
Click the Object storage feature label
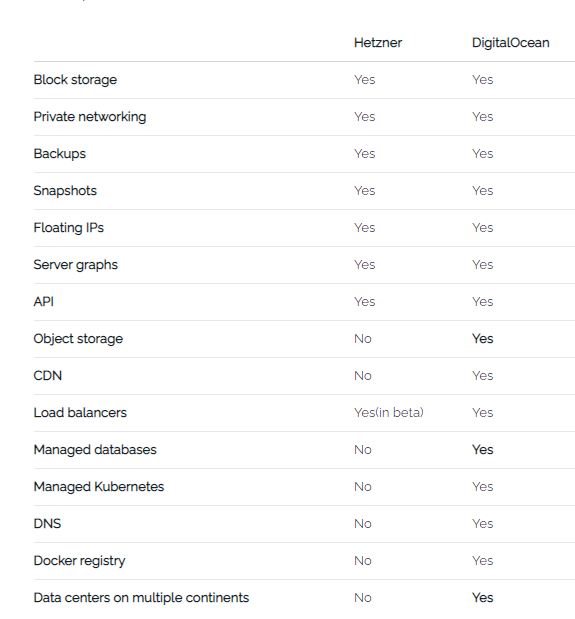(78, 339)
